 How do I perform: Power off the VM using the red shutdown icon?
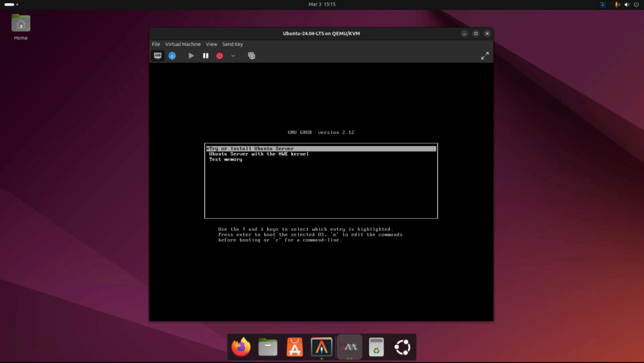coord(219,55)
